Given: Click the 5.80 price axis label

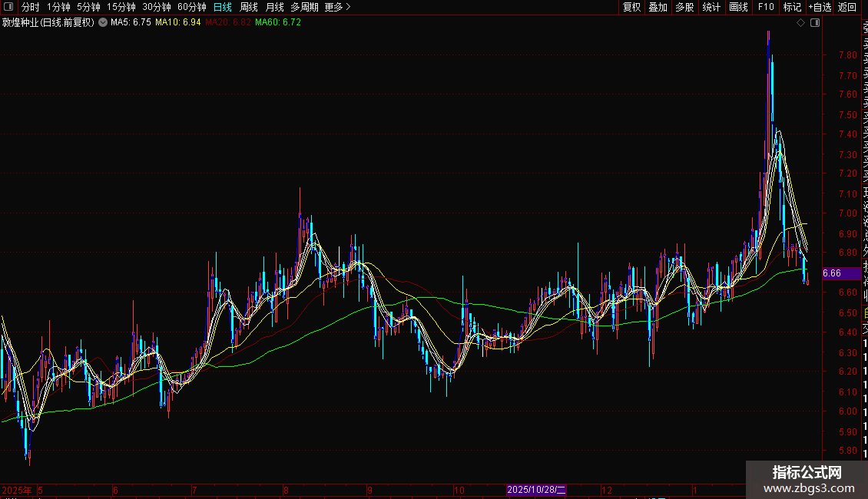Looking at the screenshot, I should tap(847, 451).
